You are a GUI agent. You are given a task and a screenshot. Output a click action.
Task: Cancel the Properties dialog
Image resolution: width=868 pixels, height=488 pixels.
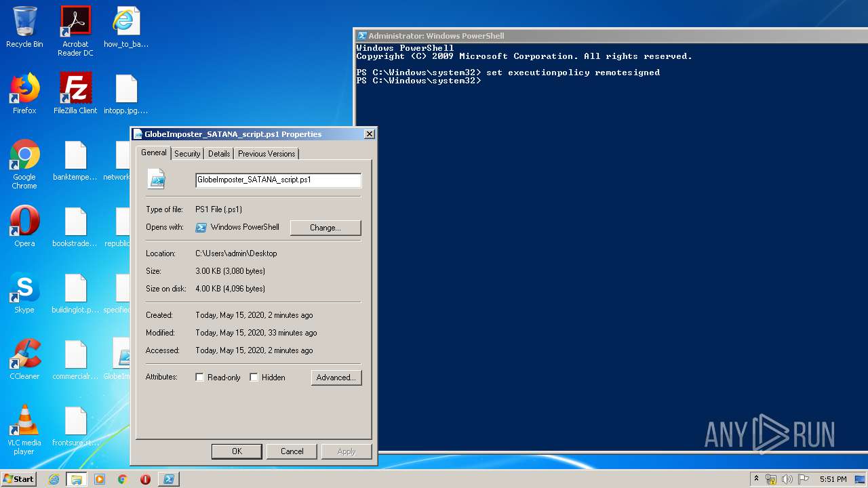pos(292,451)
